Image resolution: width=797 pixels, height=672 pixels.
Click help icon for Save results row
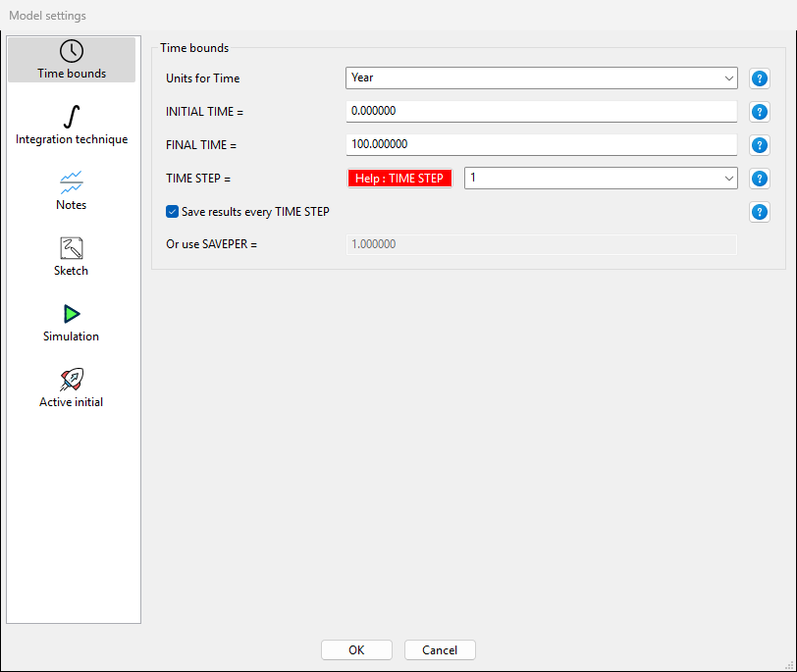(x=759, y=212)
